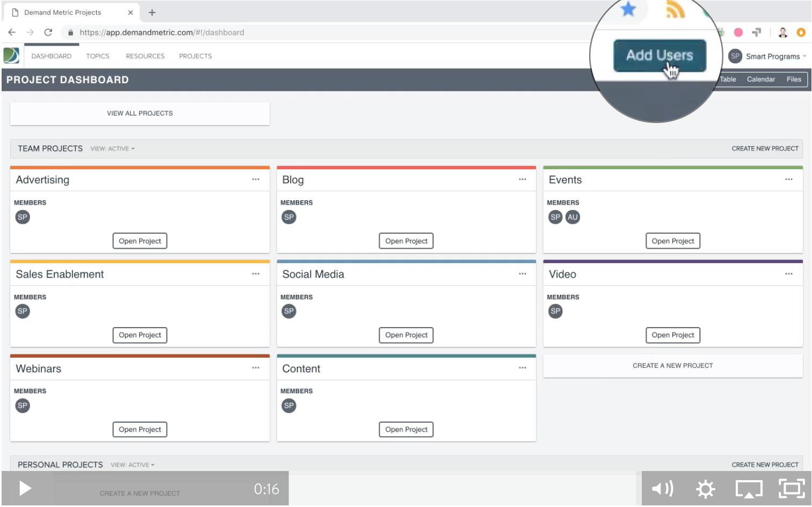Open Webinars project options menu

pos(256,368)
